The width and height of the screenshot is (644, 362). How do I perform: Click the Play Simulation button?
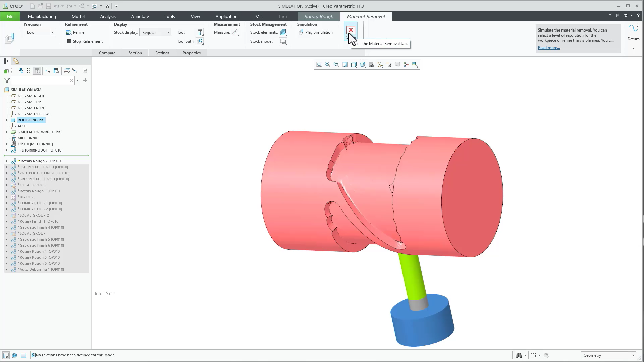[315, 32]
